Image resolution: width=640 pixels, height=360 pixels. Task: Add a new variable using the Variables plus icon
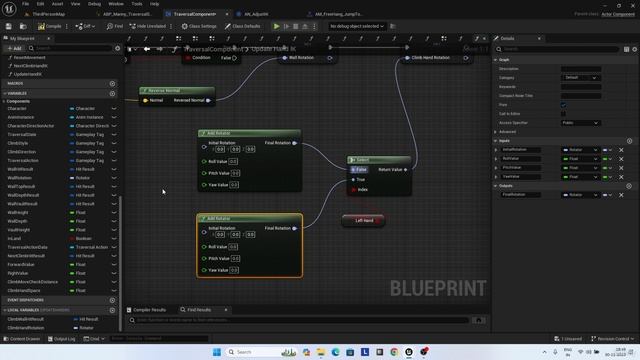112,93
